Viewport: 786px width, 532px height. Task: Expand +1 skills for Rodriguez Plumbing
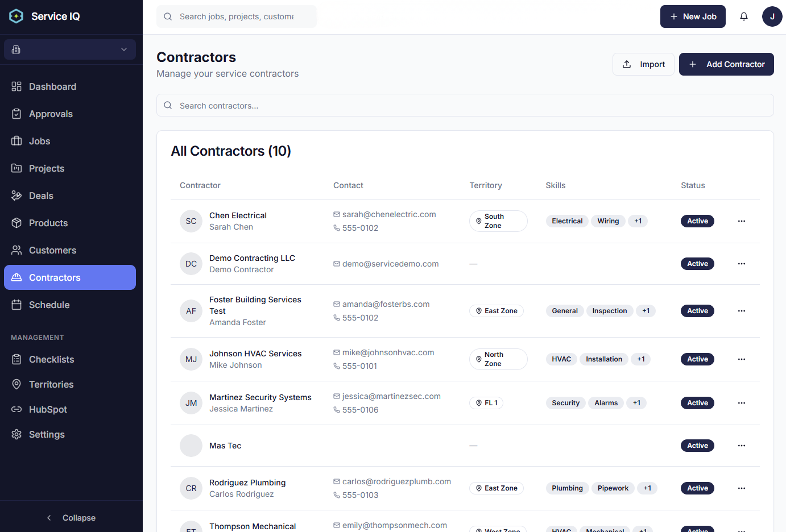pyautogui.click(x=647, y=488)
